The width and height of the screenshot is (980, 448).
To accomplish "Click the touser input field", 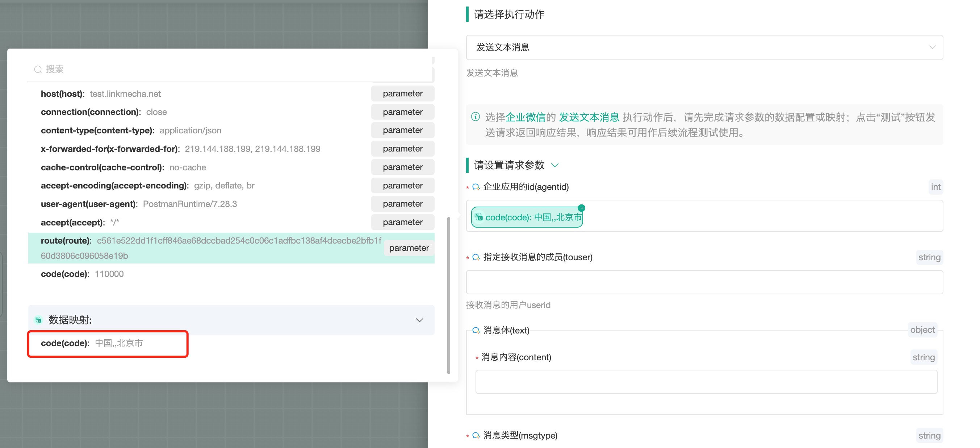I will pyautogui.click(x=704, y=282).
